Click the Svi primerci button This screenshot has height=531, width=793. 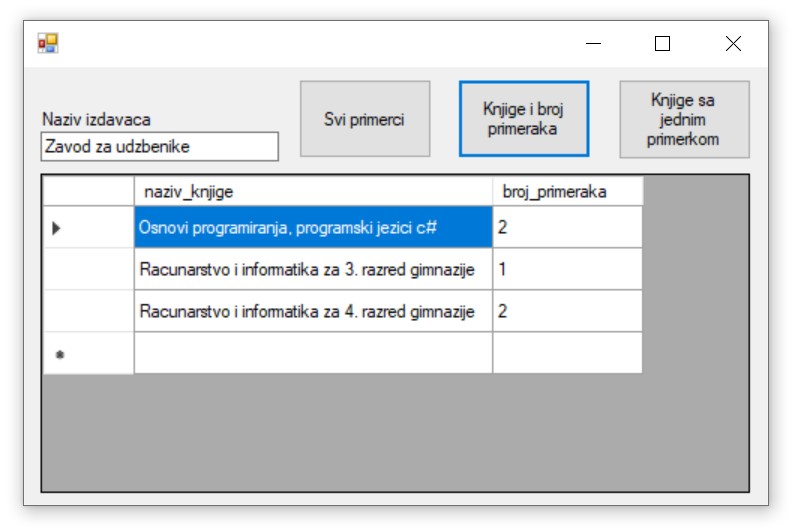point(365,119)
